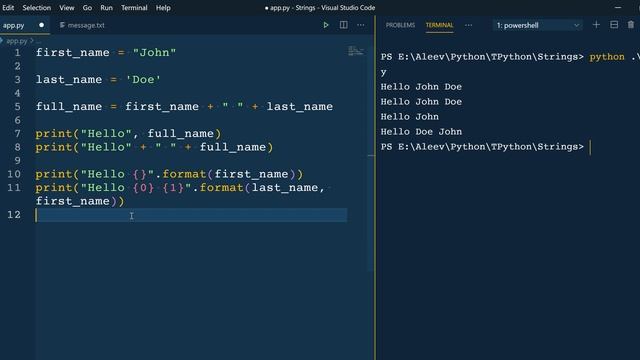
Task: Click the python command in terminal
Action: (607, 57)
